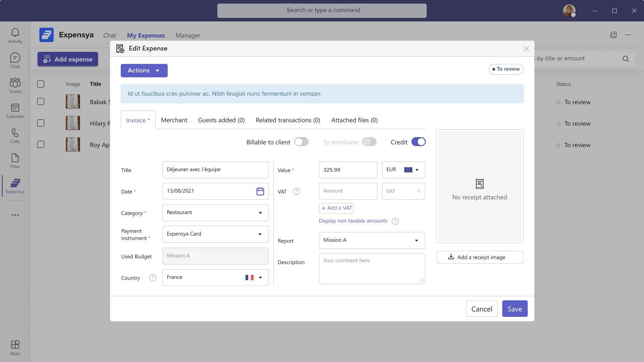Screen dimensions: 644x362
Task: Expand the Category dropdown showing Restaurant
Action: (215, 213)
